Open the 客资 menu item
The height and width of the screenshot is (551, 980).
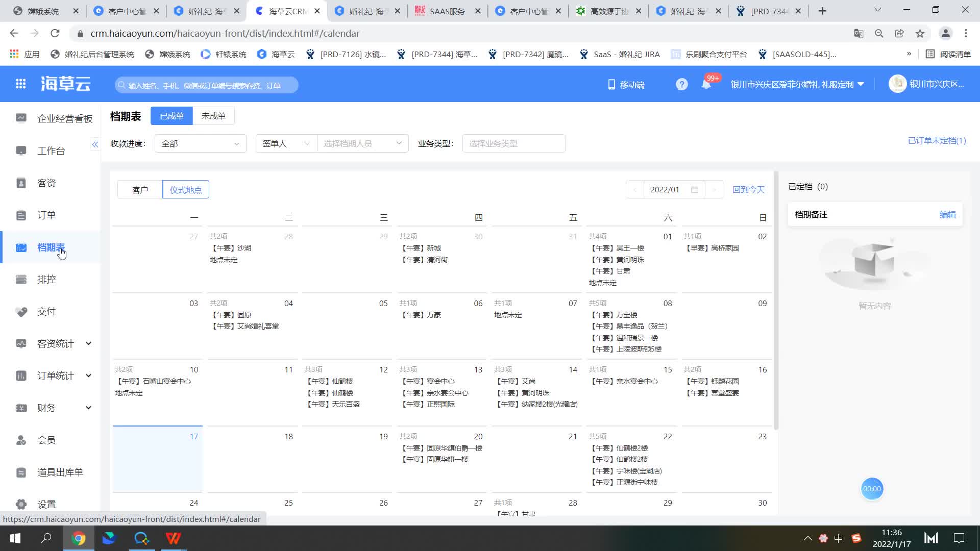click(x=46, y=183)
